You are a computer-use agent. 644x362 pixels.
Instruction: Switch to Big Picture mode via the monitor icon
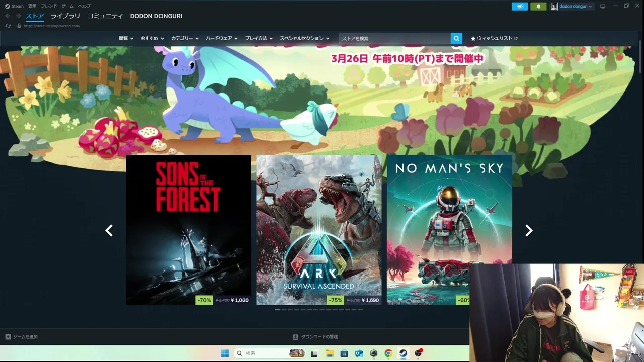pyautogui.click(x=603, y=6)
